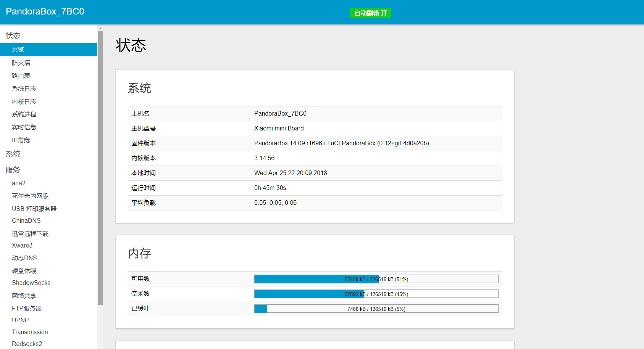Click the 主机名 row label
Screen dimensions: 644x349
(x=140, y=113)
